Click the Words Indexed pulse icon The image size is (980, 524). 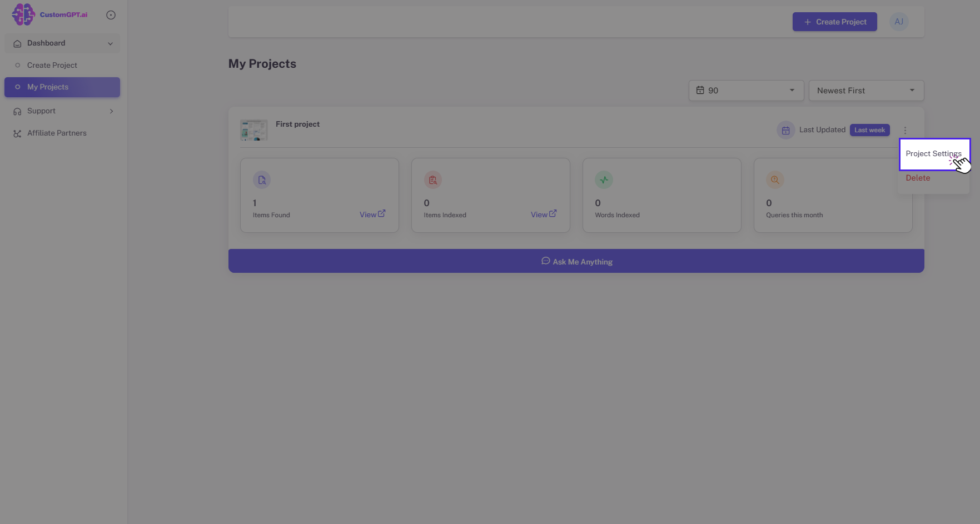coord(604,180)
